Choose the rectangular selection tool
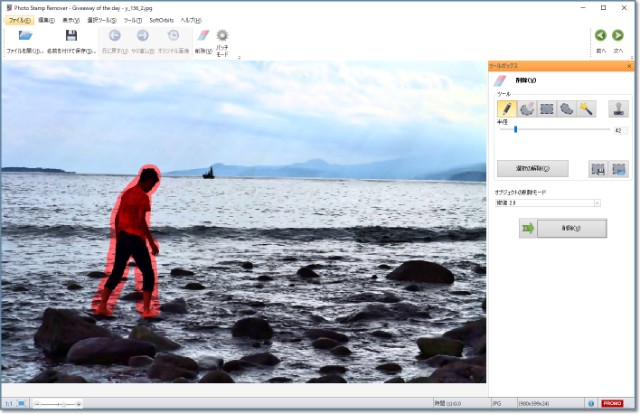640x414 pixels. click(547, 109)
